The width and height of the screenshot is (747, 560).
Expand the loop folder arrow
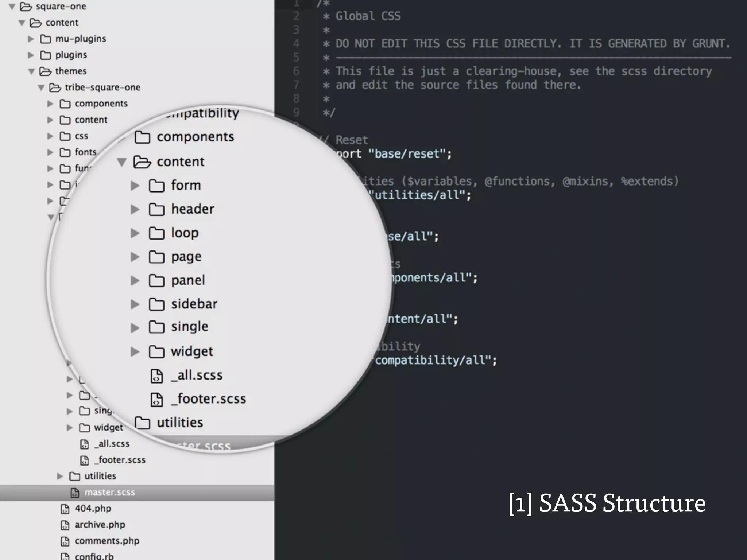pos(135,233)
